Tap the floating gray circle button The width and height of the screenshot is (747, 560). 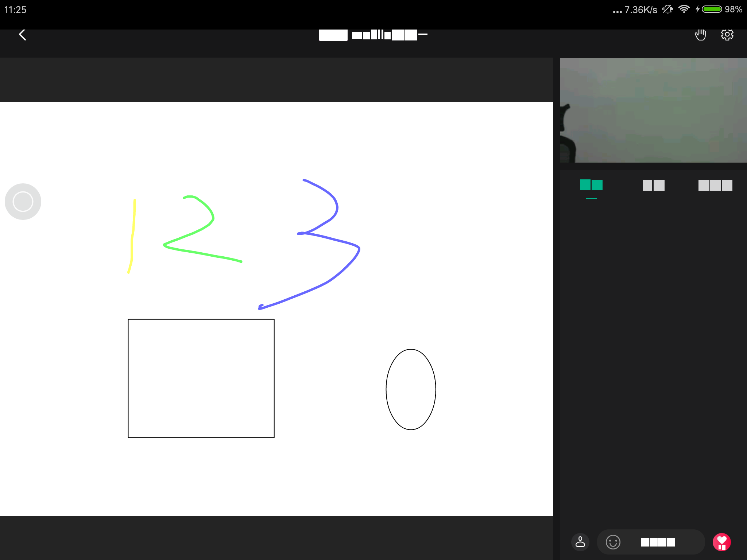[x=23, y=202]
